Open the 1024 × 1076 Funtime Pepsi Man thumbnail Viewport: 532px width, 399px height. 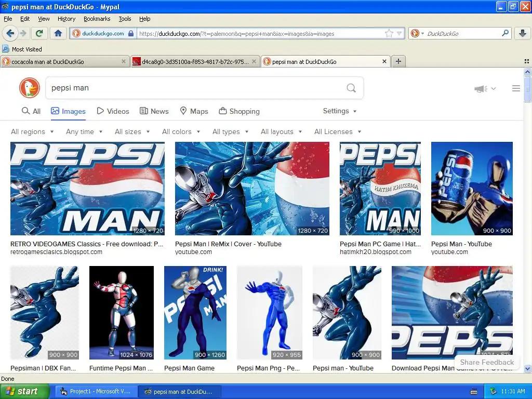pyautogui.click(x=121, y=312)
